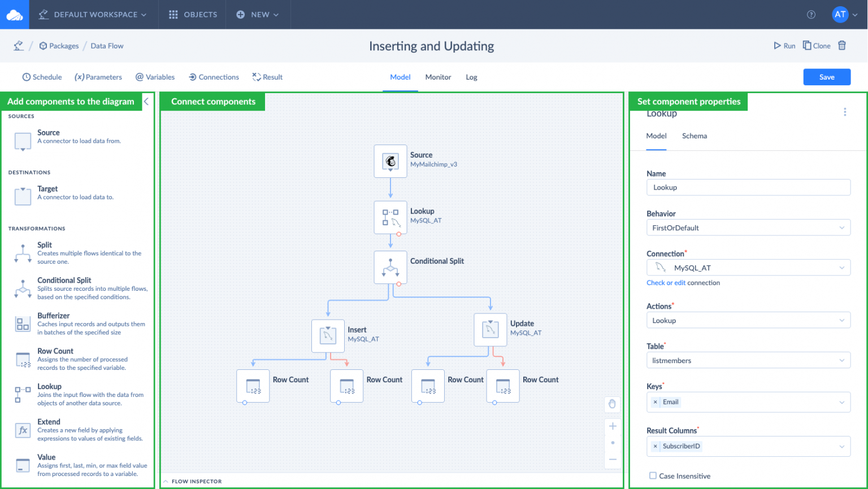Click the Extend fx component icon
The image size is (868, 489).
[x=23, y=430]
